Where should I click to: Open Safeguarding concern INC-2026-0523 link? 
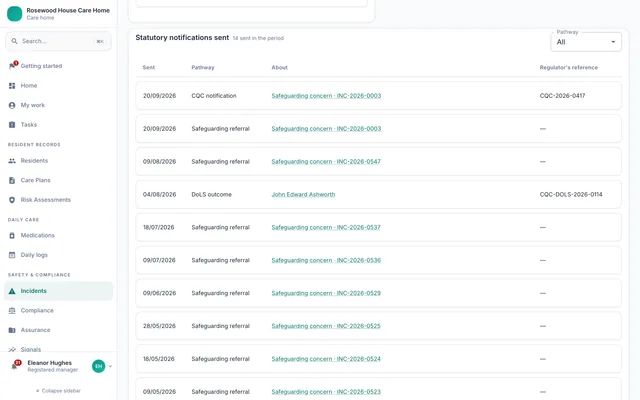click(326, 392)
